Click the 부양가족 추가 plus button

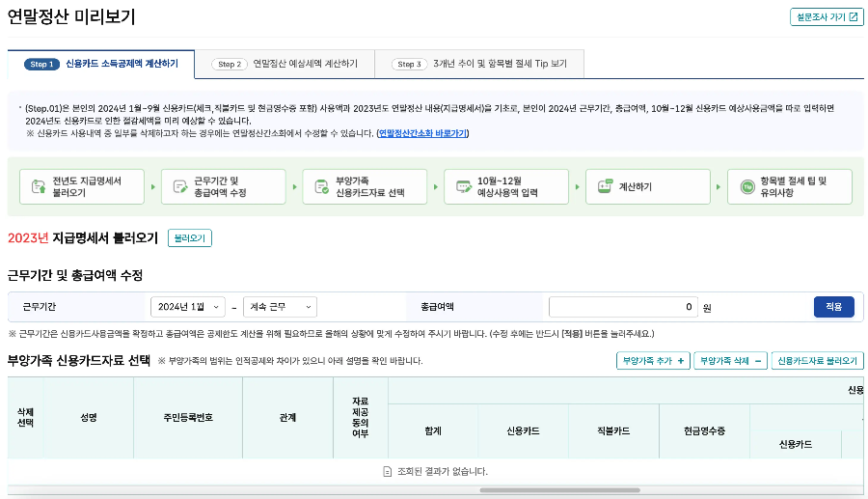click(653, 361)
